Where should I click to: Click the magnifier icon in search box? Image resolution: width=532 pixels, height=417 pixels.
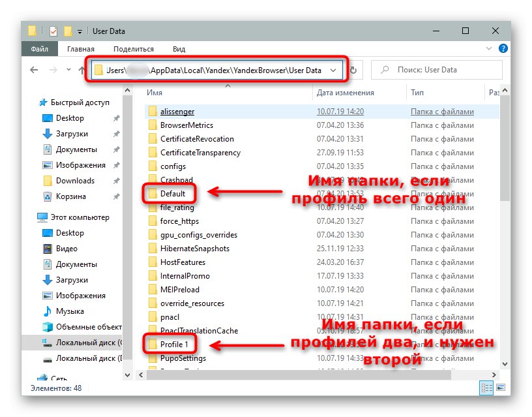click(386, 69)
